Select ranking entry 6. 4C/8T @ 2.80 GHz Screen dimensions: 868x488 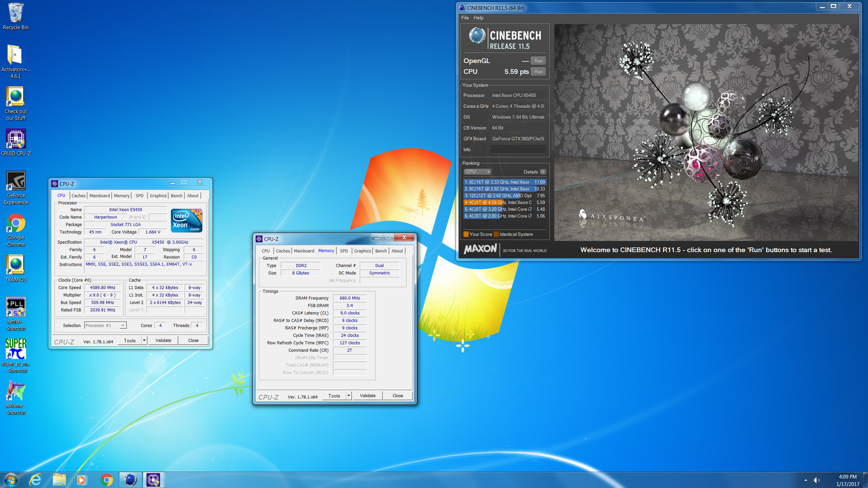click(x=505, y=216)
